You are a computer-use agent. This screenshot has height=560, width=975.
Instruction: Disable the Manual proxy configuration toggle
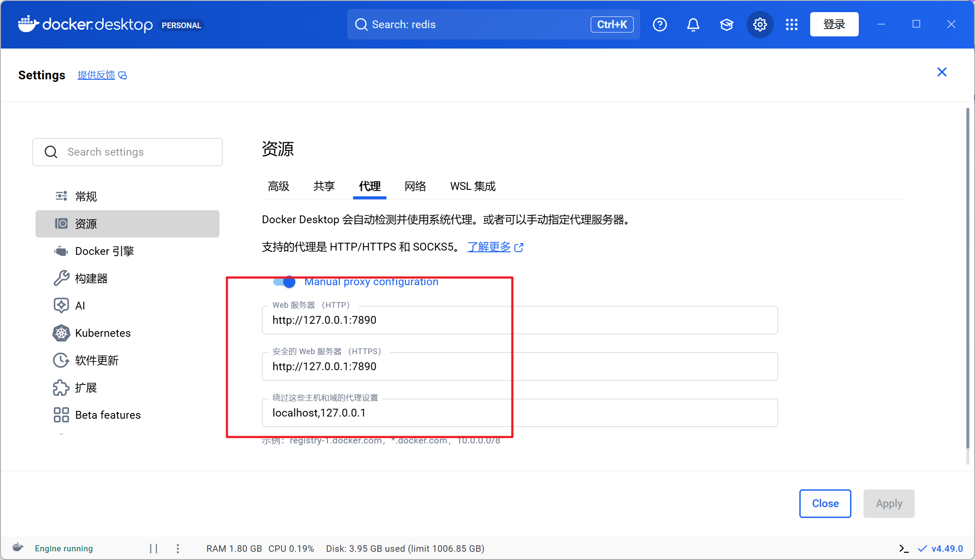click(x=285, y=282)
